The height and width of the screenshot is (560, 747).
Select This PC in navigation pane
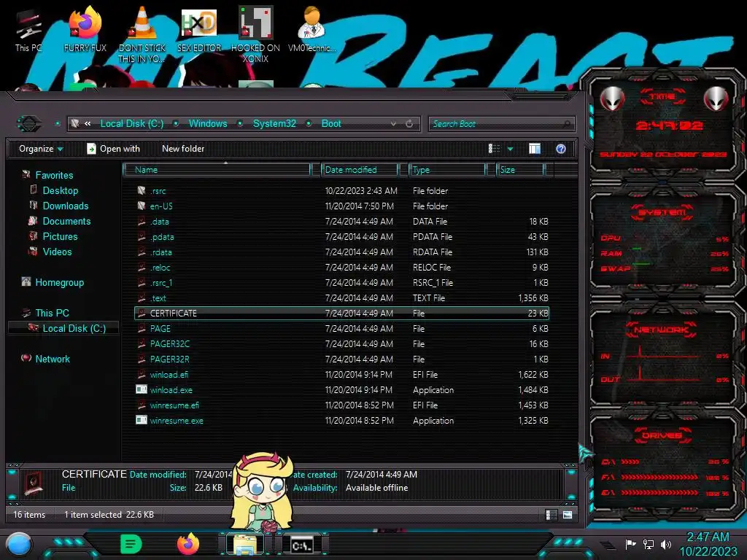click(x=52, y=313)
